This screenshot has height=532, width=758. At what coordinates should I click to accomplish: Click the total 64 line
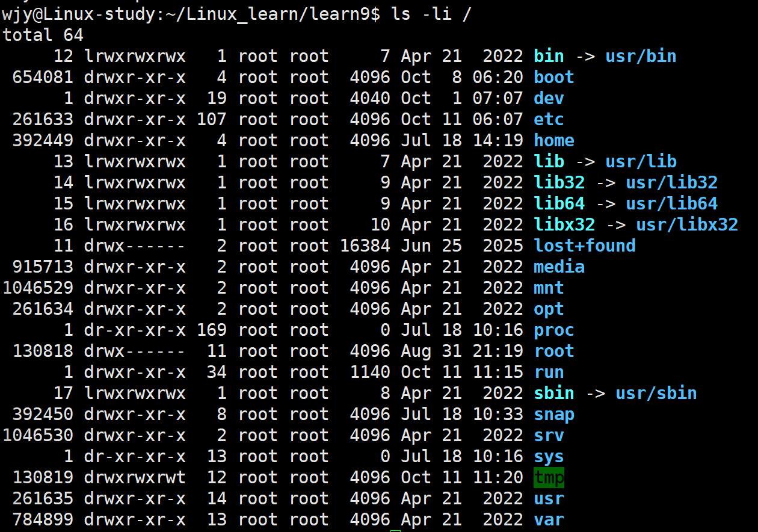pyautogui.click(x=43, y=36)
